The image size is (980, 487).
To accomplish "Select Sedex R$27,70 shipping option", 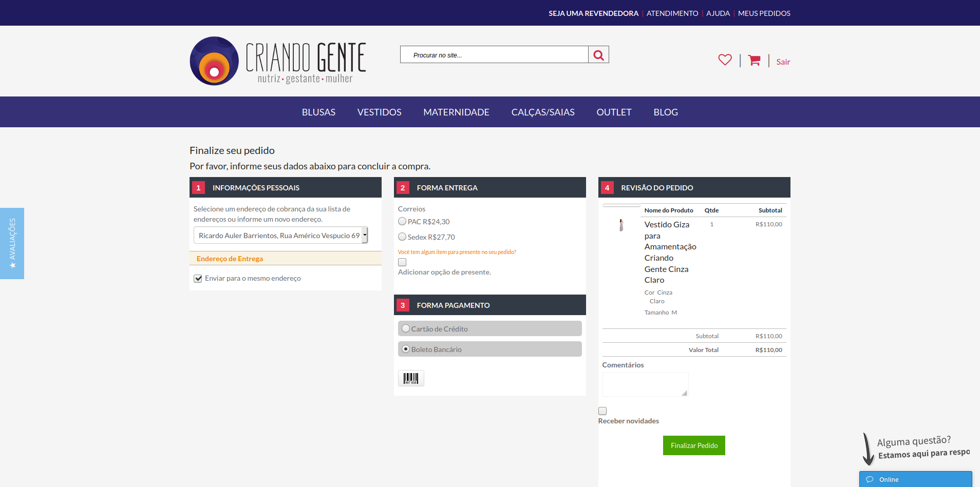I will 402,237.
